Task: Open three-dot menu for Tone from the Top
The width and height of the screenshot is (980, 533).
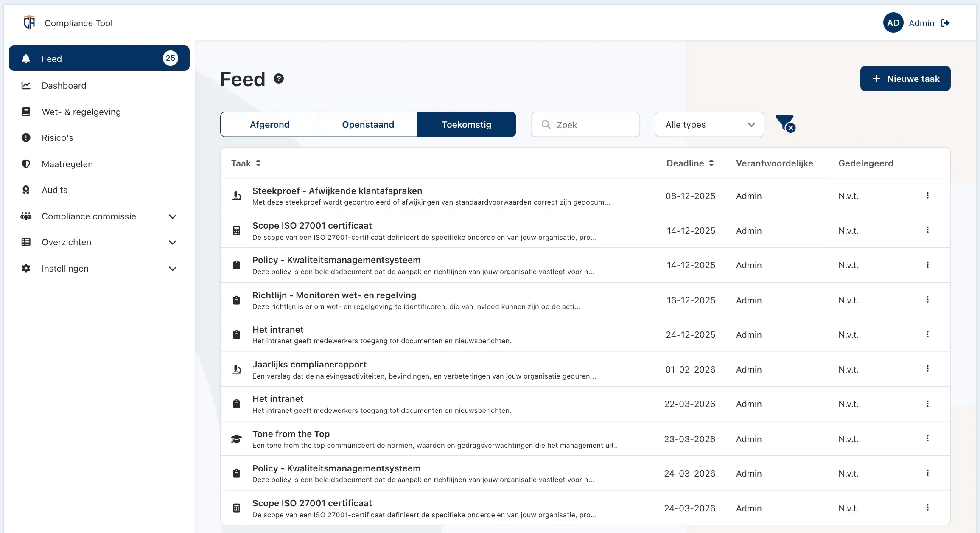Action: [x=927, y=438]
